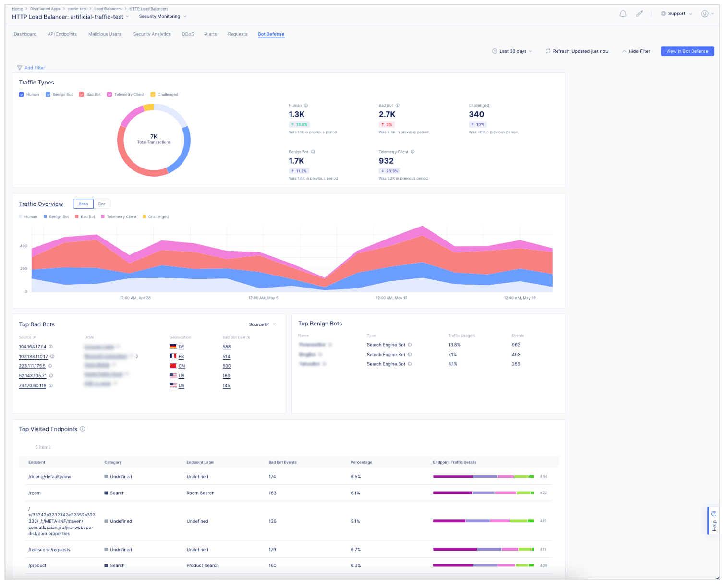Viewport: 728px width, 588px height.
Task: Click the info icon next to Bad Bot metric
Action: pos(397,105)
